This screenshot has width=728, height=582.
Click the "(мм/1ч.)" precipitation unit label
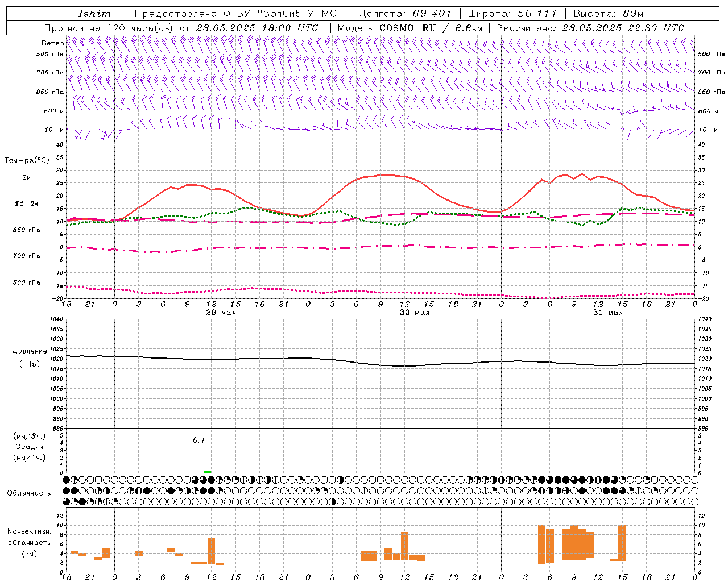[30, 458]
